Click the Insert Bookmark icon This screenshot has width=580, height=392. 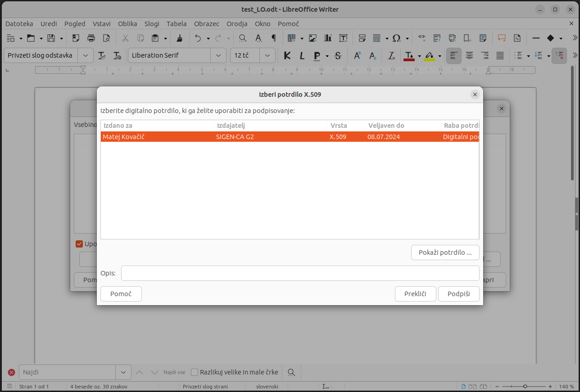(x=467, y=38)
